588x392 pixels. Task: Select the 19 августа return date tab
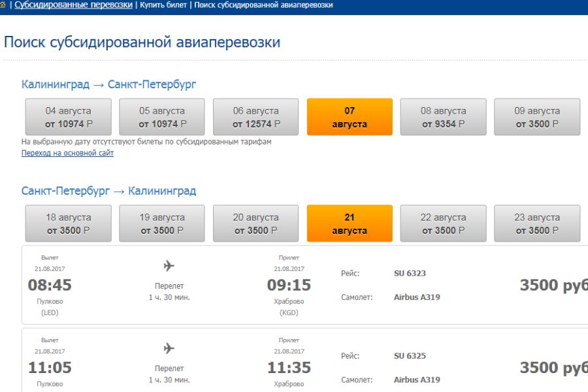(162, 223)
